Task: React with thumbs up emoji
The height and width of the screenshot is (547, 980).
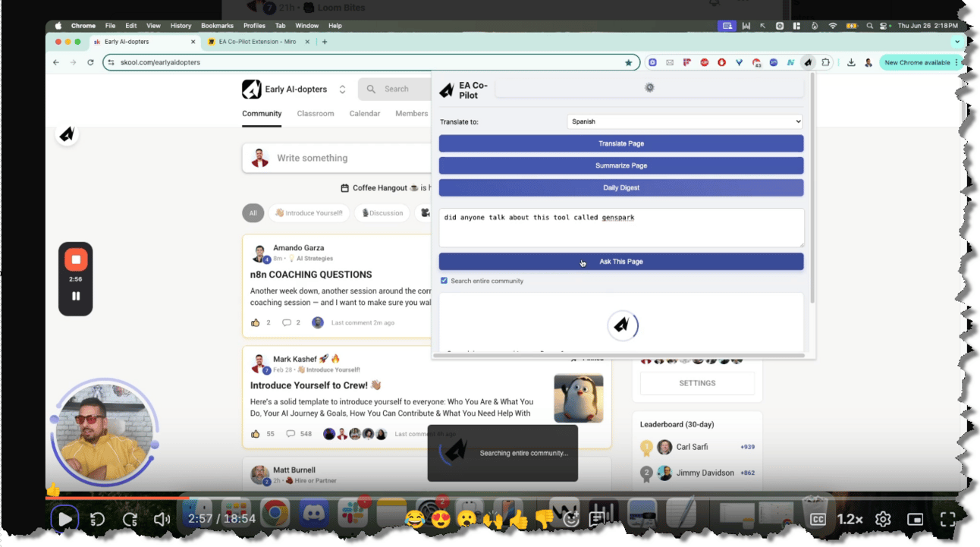Action: [x=519, y=520]
